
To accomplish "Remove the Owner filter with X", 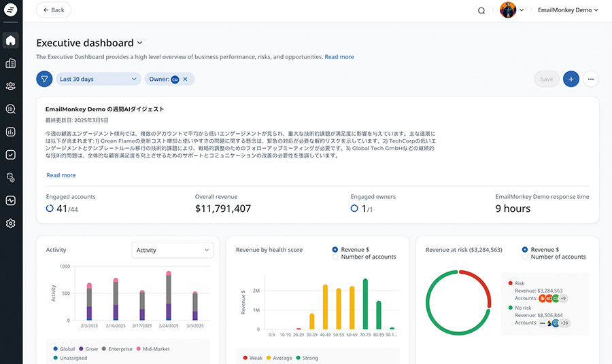I will [x=186, y=79].
